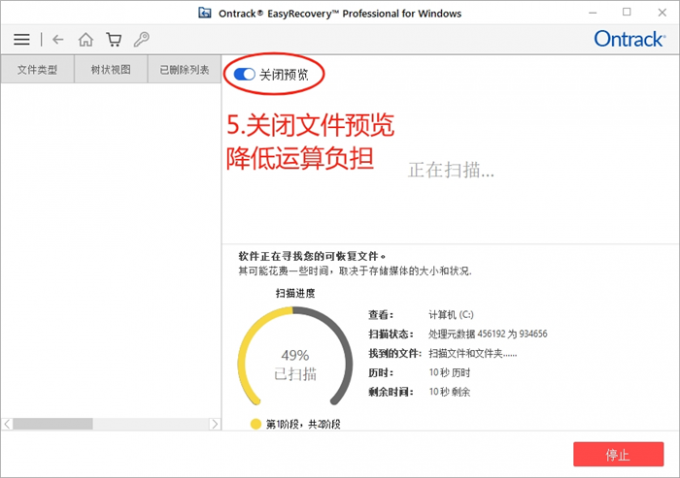Click the horizontal scrollbar thumb
This screenshot has height=478, width=680.
tap(53, 424)
